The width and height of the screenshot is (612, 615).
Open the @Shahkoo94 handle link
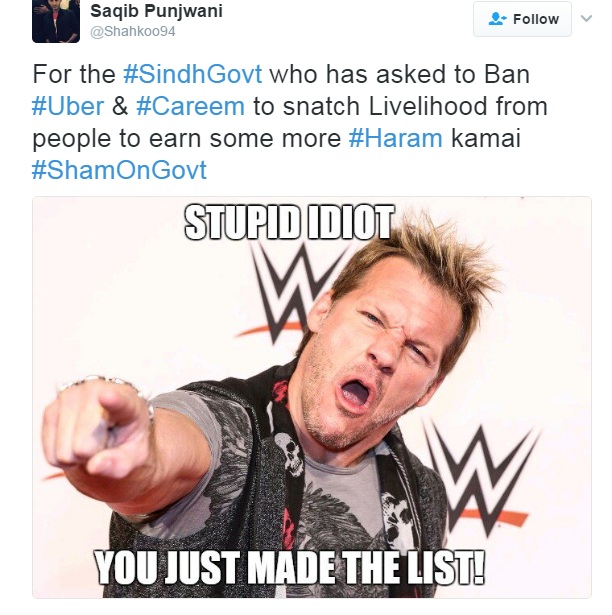click(x=133, y=31)
